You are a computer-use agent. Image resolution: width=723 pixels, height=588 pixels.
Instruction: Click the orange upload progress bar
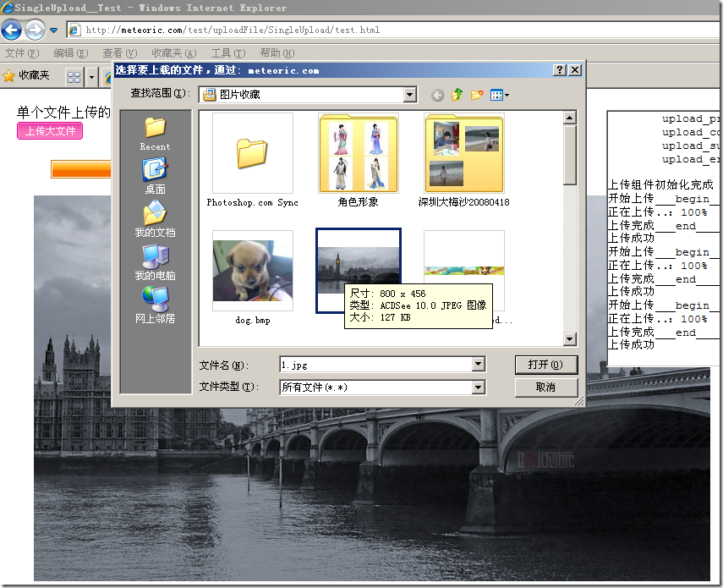tap(81, 169)
